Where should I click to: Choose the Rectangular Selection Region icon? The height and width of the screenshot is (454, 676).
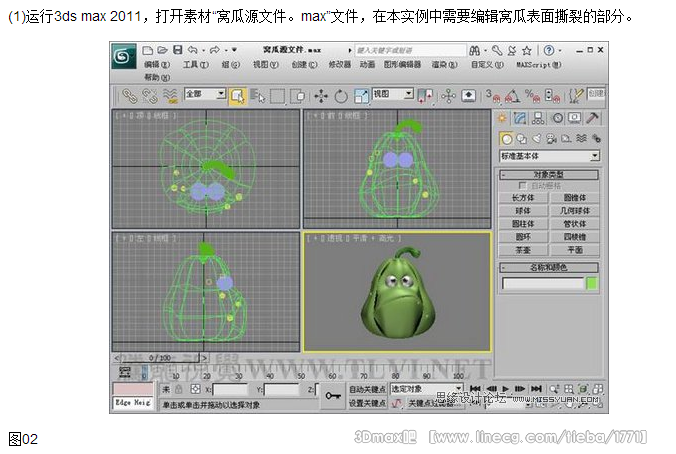coord(278,96)
